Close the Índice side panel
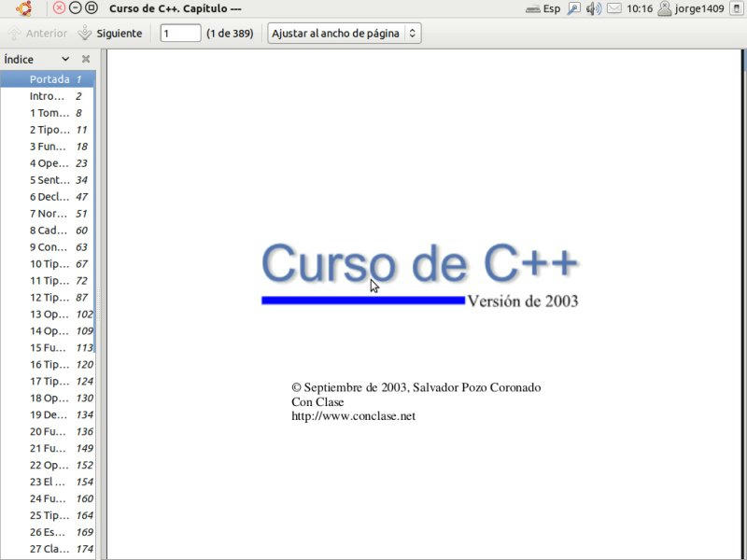747x560 pixels. (86, 59)
